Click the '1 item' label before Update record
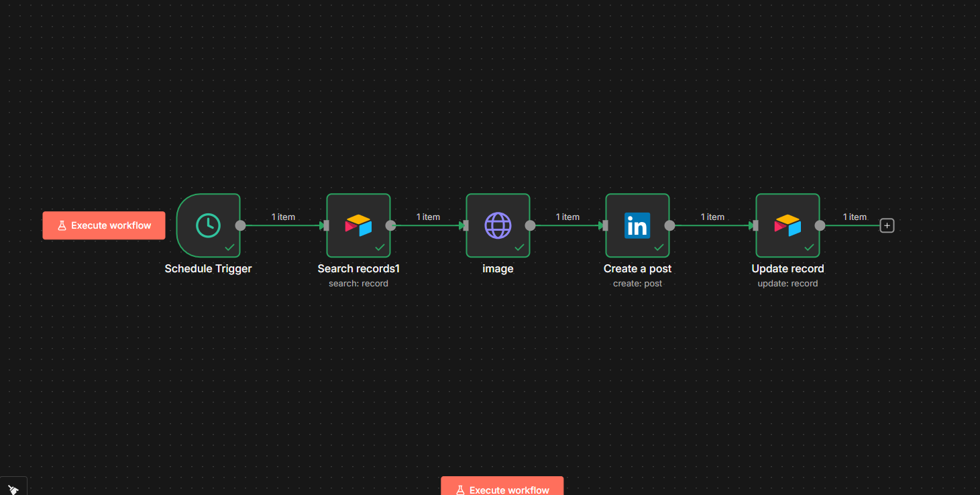Screen dimensions: 980x495 (x=712, y=217)
